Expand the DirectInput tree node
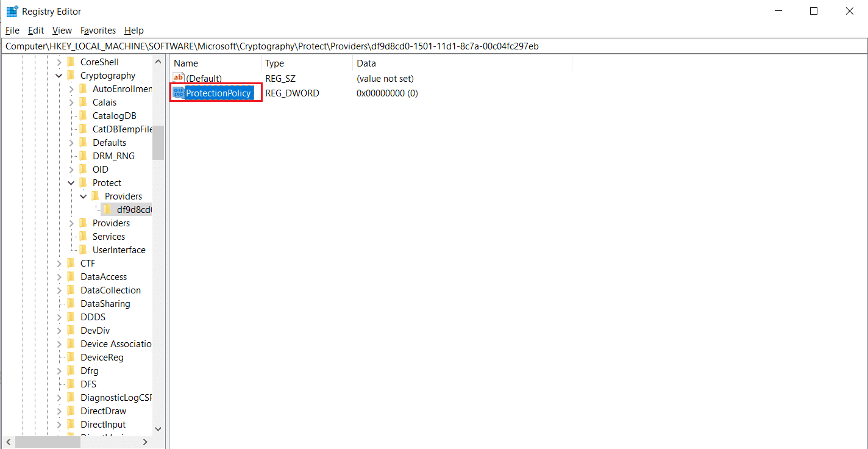Viewport: 868px width, 449px height. pos(59,425)
